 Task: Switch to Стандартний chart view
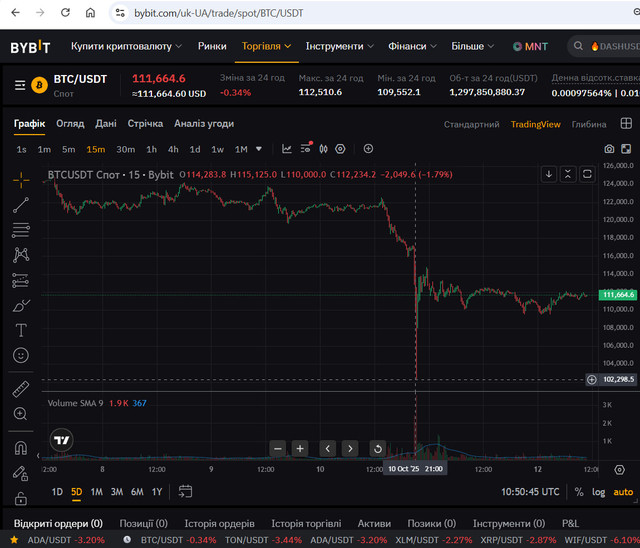pos(471,124)
